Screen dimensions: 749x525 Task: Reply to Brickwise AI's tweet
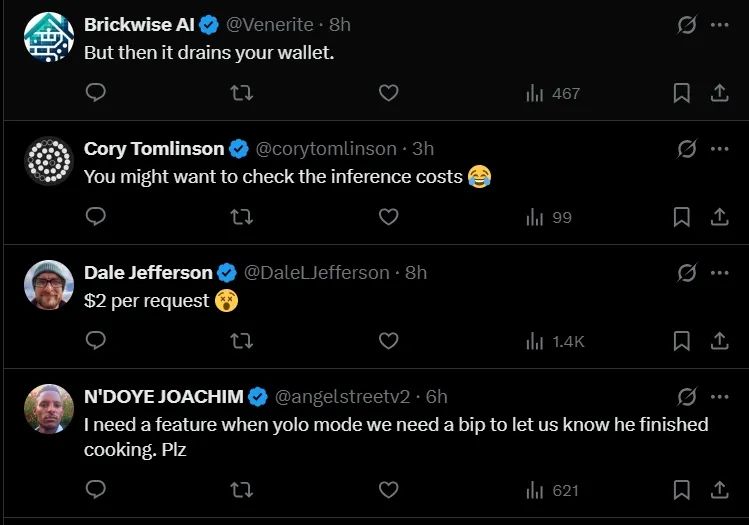[x=96, y=92]
